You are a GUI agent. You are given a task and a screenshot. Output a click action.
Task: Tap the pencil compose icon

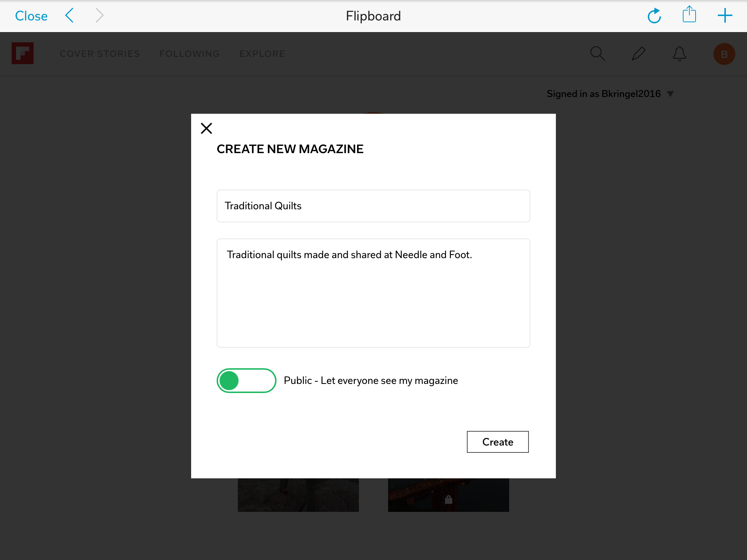(638, 54)
